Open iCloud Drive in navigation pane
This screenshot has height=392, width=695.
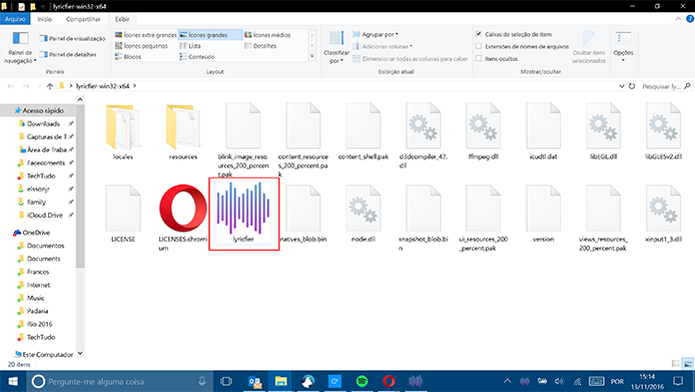[x=44, y=215]
